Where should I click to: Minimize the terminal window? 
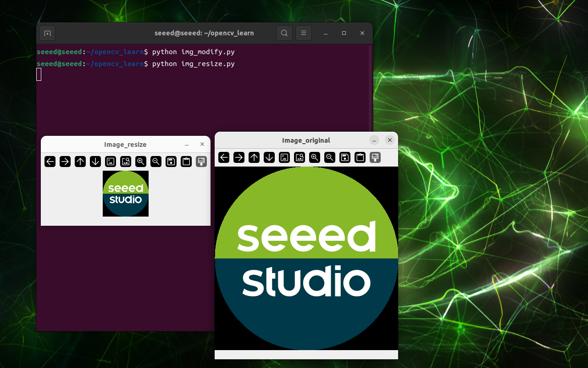pos(326,33)
